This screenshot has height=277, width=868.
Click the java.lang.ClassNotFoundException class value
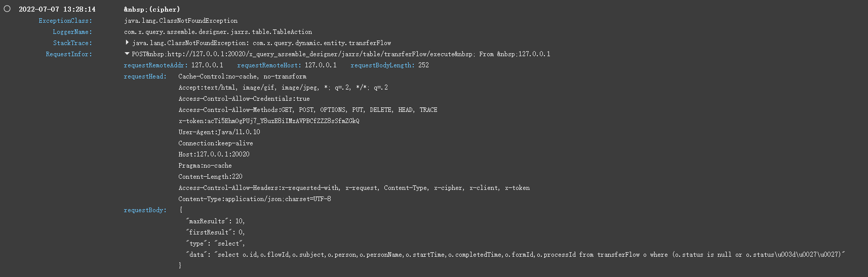(181, 21)
